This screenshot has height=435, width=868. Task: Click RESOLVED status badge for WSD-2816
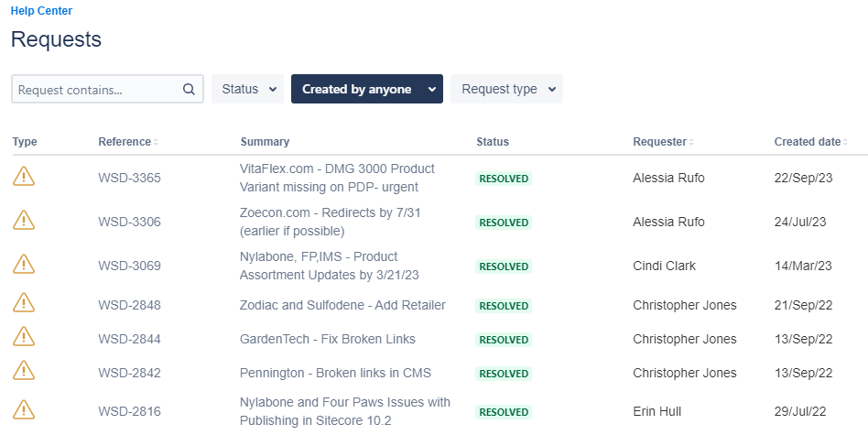(504, 412)
